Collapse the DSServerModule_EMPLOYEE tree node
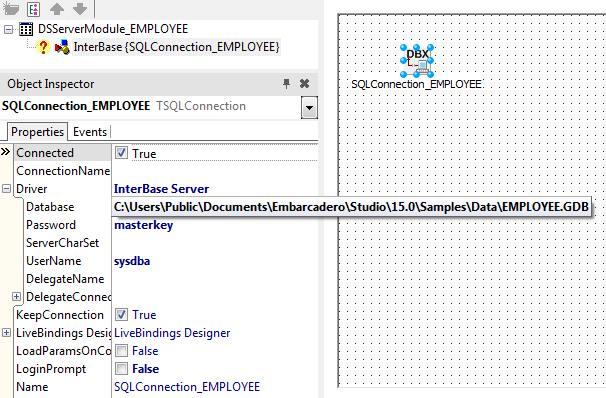Image resolution: width=606 pixels, height=398 pixels. (x=8, y=29)
